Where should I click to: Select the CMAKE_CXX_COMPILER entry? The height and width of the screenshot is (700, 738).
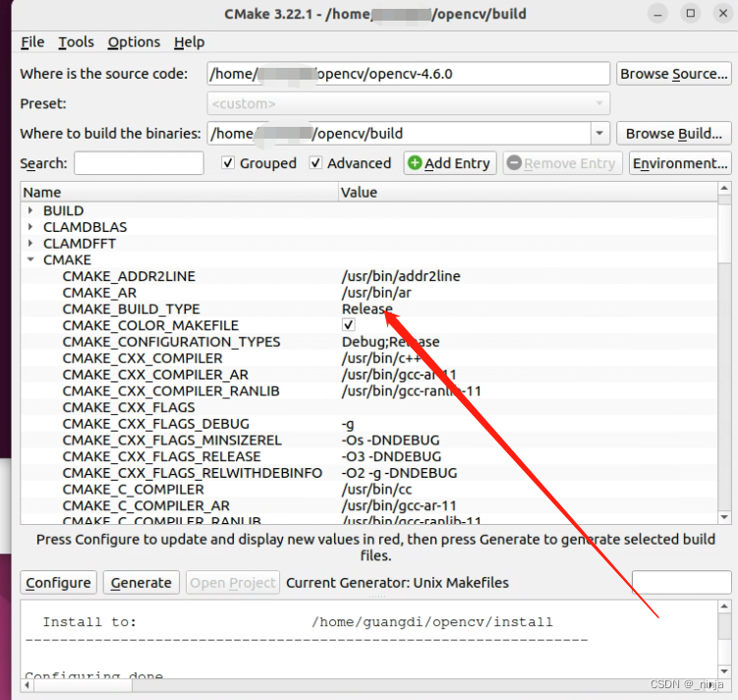click(x=142, y=358)
